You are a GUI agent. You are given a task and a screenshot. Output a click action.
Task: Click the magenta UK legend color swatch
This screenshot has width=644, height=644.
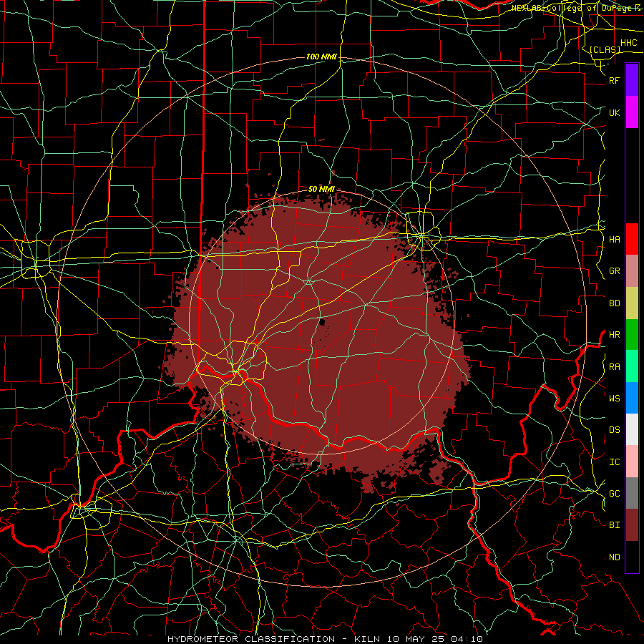(x=632, y=112)
